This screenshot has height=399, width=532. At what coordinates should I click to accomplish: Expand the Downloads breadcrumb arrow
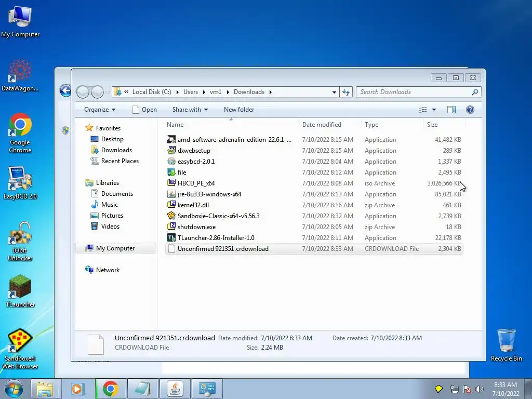click(x=270, y=92)
